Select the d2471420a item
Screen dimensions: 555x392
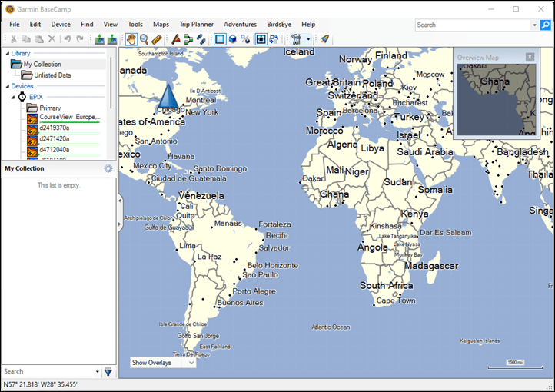54,138
